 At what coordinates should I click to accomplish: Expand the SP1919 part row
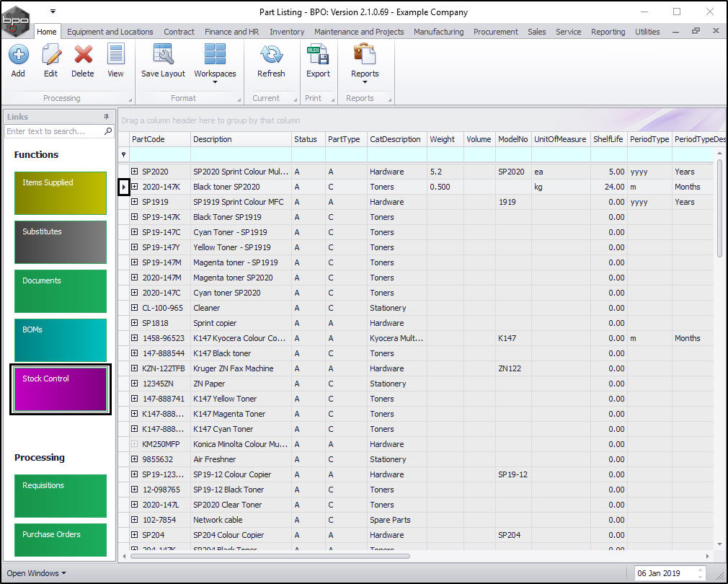[x=135, y=202]
